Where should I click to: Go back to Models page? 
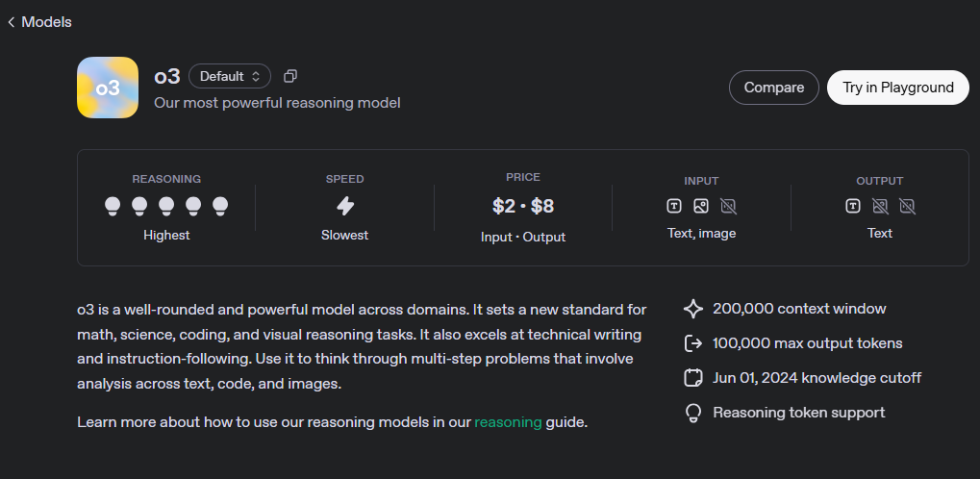tap(39, 21)
